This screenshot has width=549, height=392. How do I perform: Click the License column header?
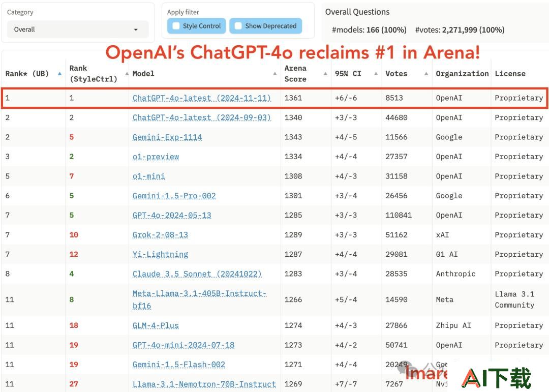tap(510, 74)
